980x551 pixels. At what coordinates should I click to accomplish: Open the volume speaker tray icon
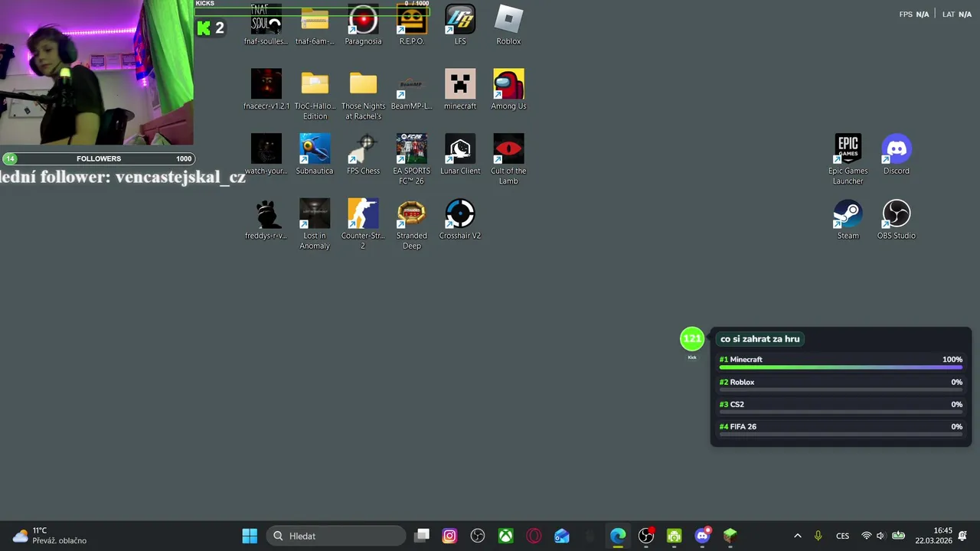coord(880,536)
